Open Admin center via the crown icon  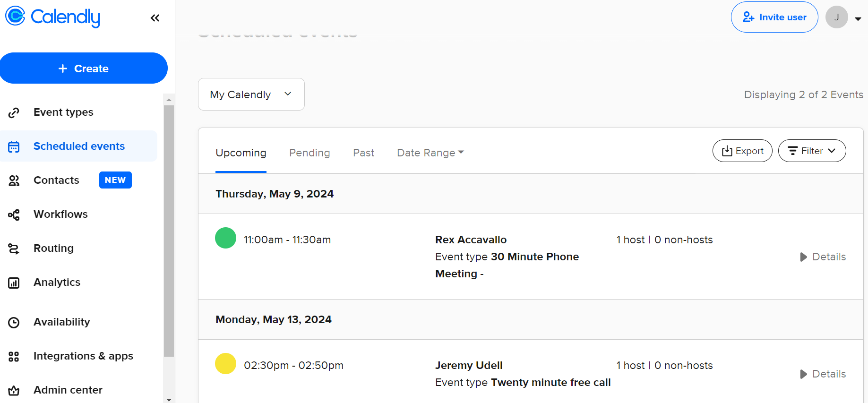tap(14, 390)
